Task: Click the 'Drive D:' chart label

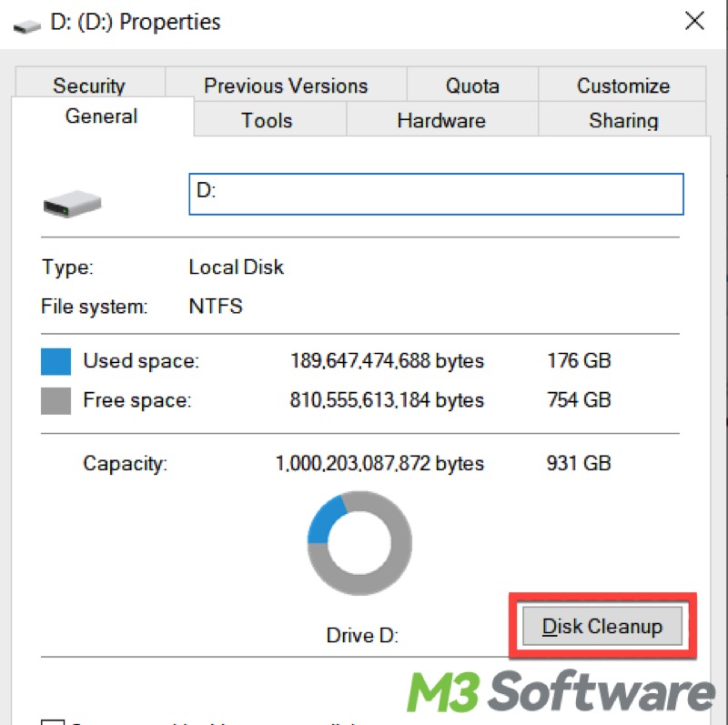Action: 362,635
